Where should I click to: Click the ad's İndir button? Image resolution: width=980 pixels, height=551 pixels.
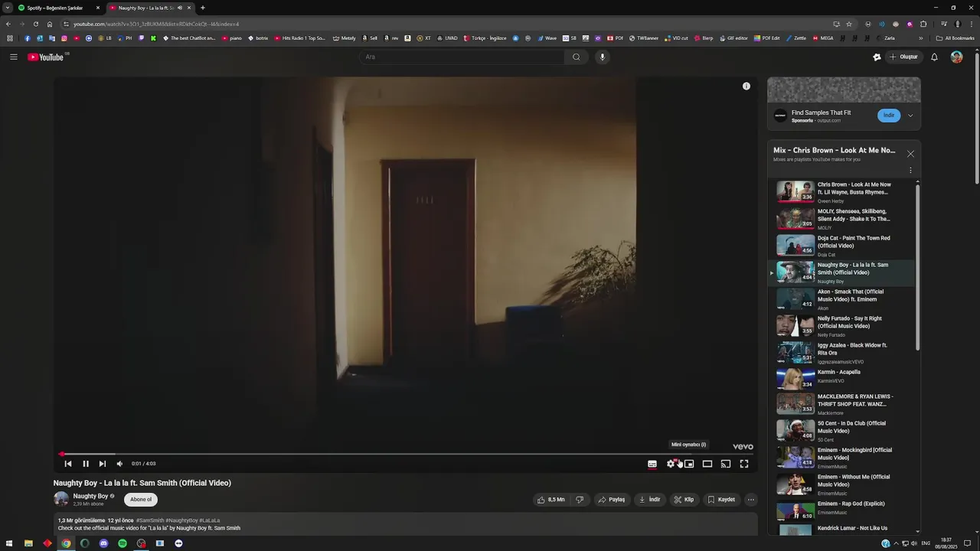pyautogui.click(x=889, y=116)
